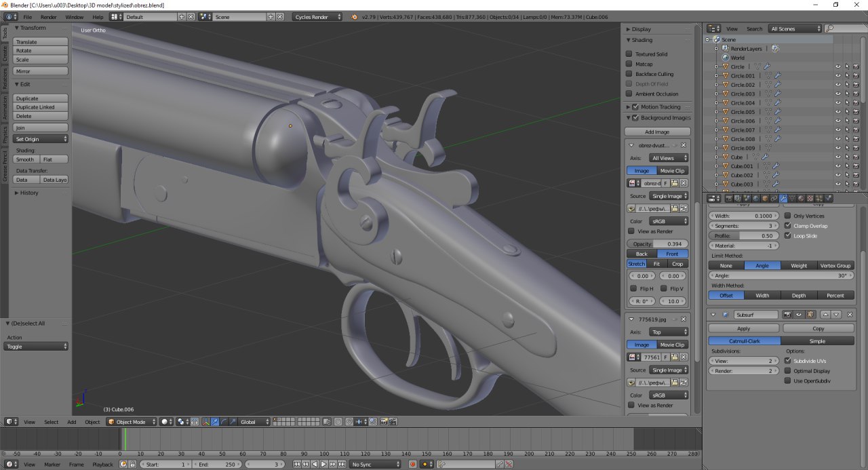The height and width of the screenshot is (470, 868).
Task: Check the Only Vertices option
Action: [x=787, y=216]
